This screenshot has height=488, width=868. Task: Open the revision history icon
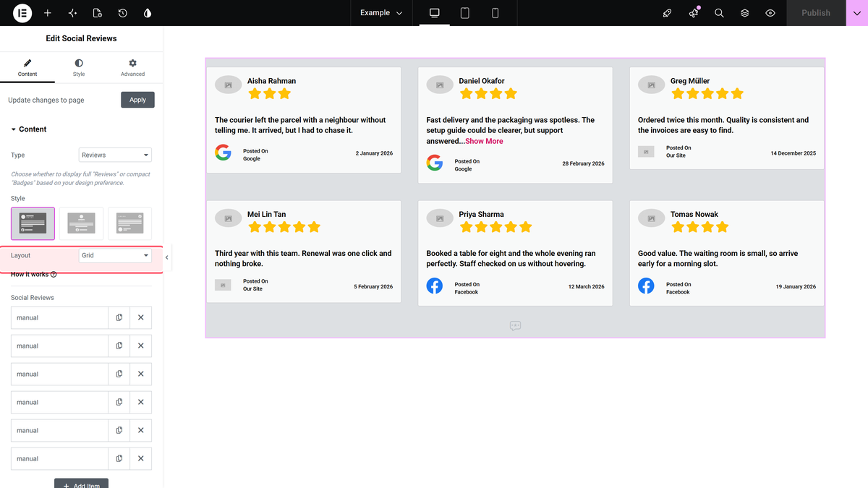tap(123, 13)
